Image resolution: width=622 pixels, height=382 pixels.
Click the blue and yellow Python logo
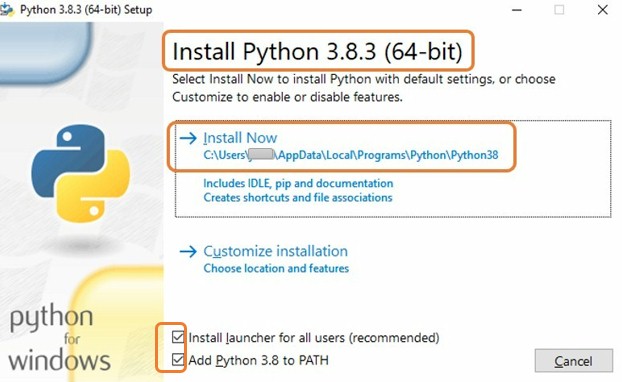(81, 173)
